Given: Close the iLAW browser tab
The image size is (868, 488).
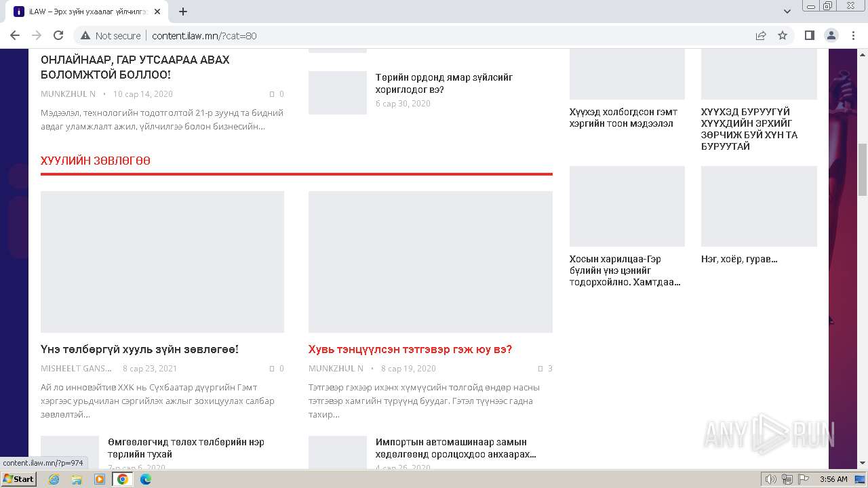Looking at the screenshot, I should tap(158, 12).
